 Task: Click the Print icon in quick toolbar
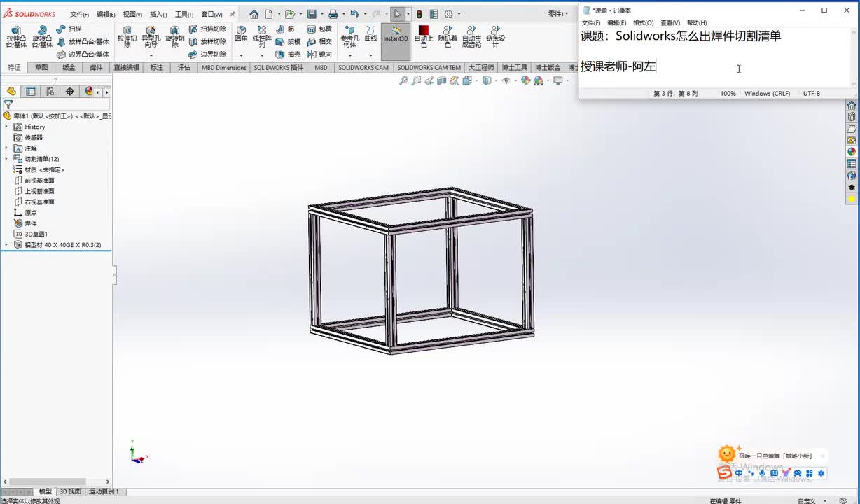tap(333, 14)
